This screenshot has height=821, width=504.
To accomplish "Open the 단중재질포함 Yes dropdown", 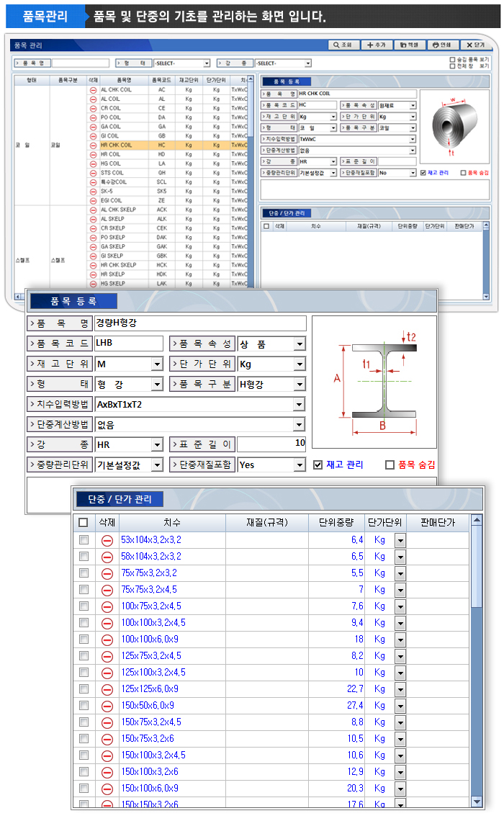I will coord(300,465).
